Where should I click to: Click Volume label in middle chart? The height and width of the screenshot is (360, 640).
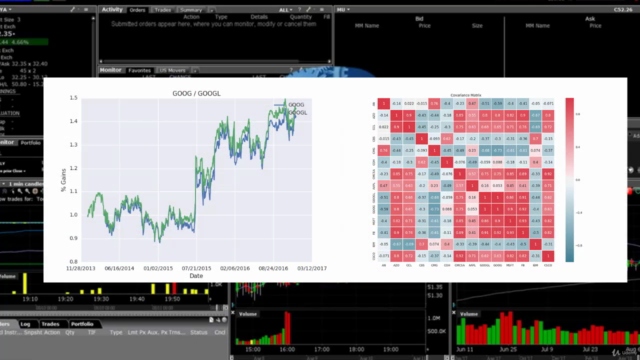(x=248, y=314)
